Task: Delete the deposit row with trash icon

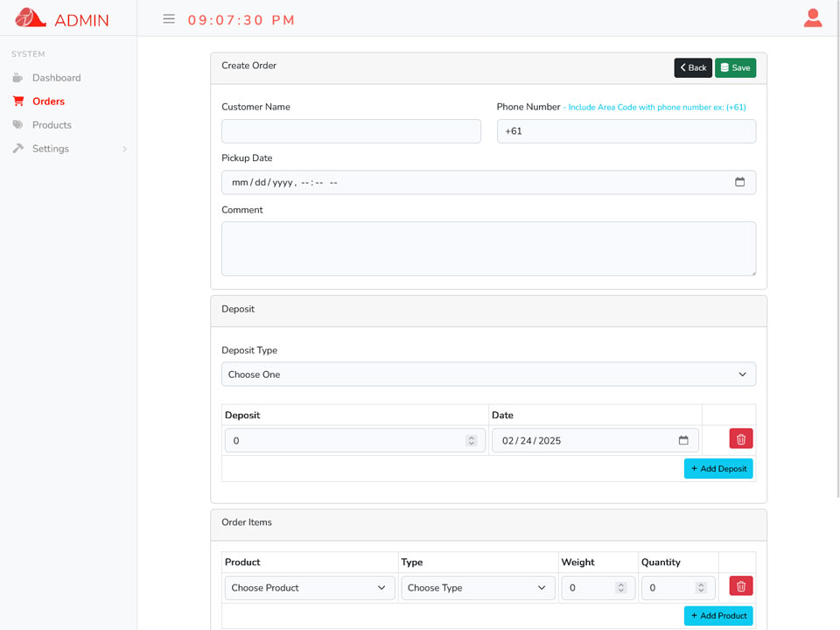Action: pyautogui.click(x=741, y=438)
